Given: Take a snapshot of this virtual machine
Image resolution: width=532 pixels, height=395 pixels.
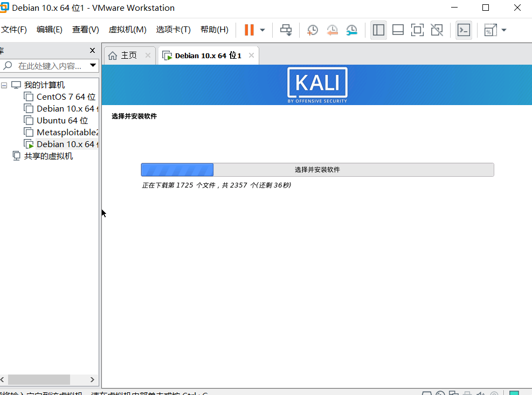Looking at the screenshot, I should (x=312, y=30).
